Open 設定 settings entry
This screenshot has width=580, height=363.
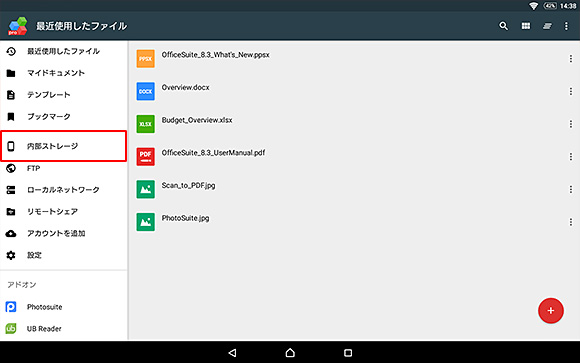click(x=64, y=255)
